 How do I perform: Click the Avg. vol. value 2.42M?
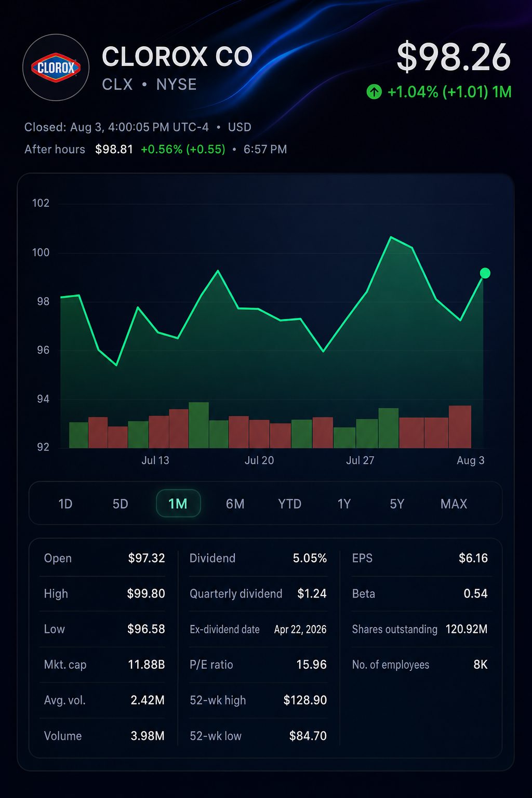pos(148,700)
